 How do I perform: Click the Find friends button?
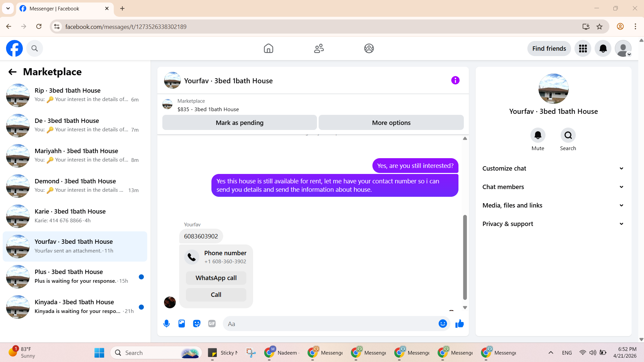click(549, 49)
